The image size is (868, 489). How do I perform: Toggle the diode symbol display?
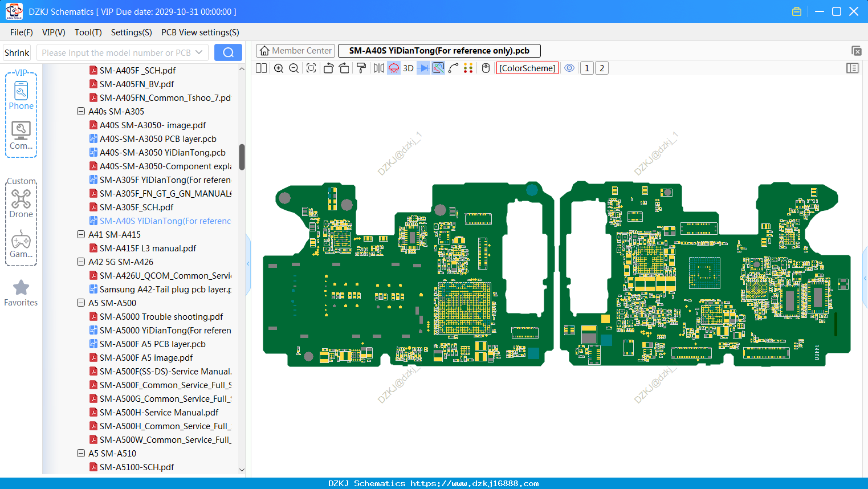click(x=423, y=68)
